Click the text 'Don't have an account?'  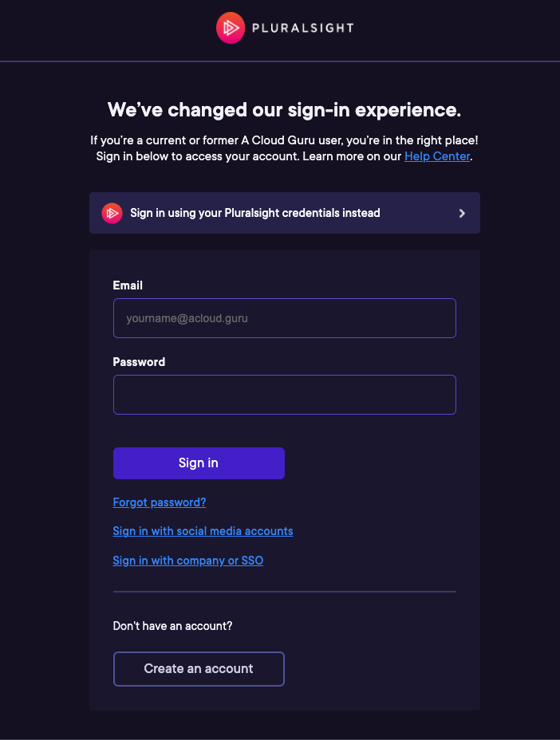click(x=172, y=626)
